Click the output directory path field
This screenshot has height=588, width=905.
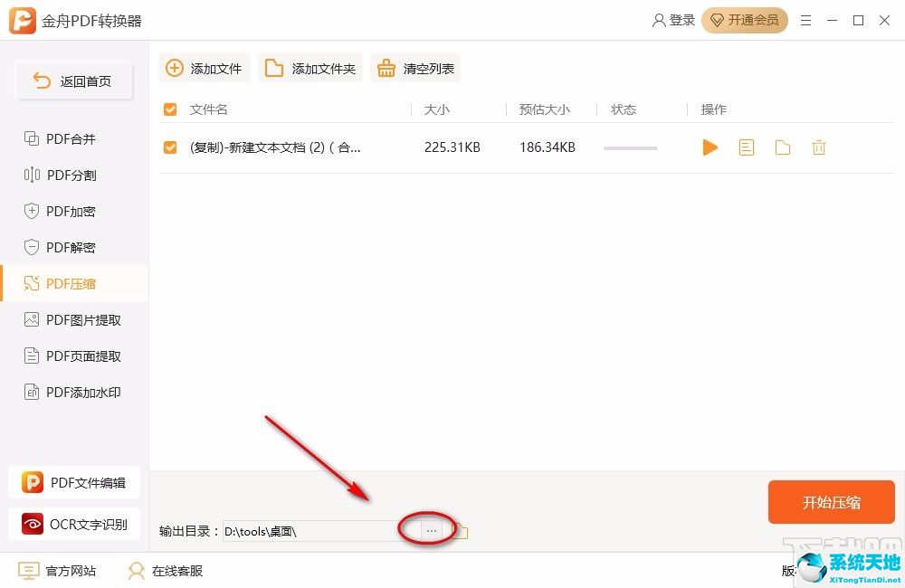pos(317,531)
